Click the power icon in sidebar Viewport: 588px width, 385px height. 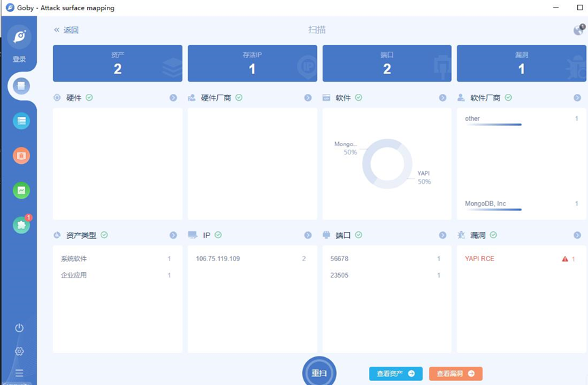19,328
